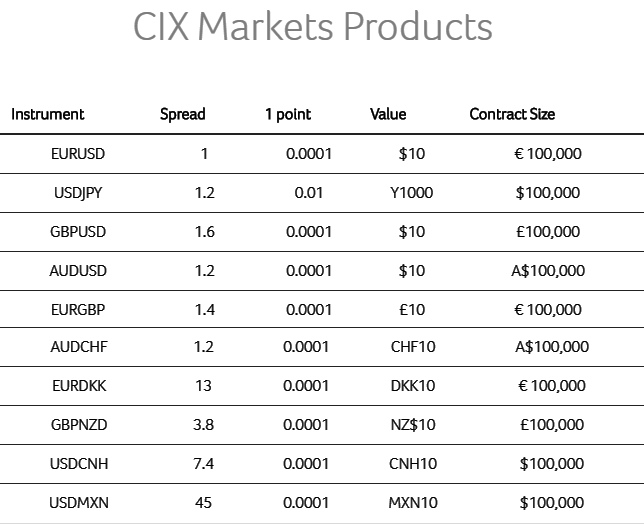
Task: Select the EURUSD instrument cell
Action: coord(78,154)
